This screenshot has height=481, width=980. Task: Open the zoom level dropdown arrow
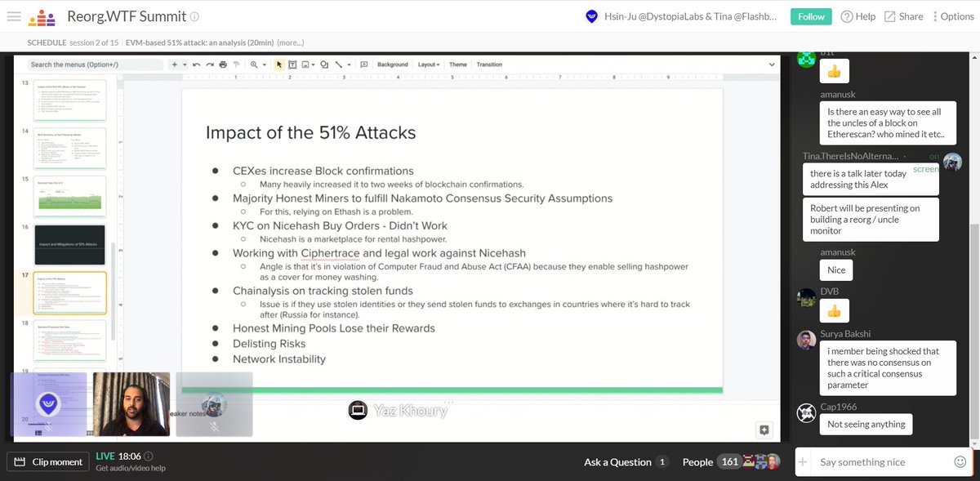point(264,65)
